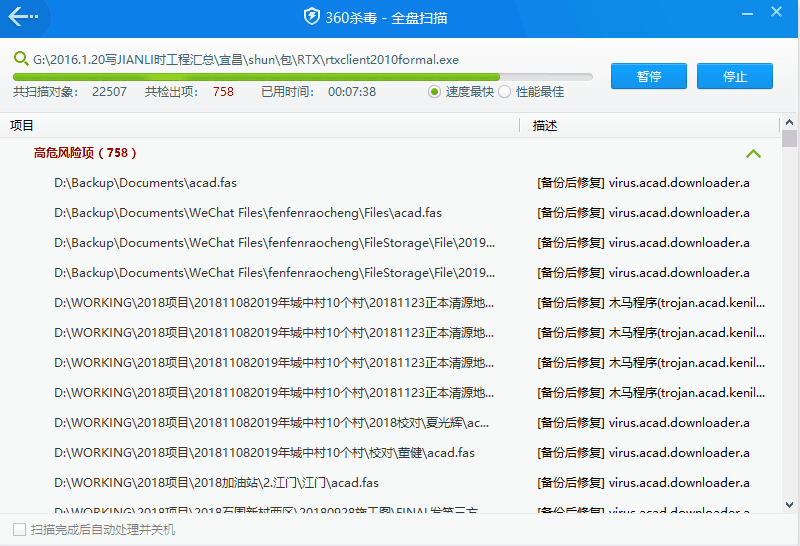Screen dimensions: 800x546
Task: Click the magnifier icon beside scan path
Action: (21, 59)
